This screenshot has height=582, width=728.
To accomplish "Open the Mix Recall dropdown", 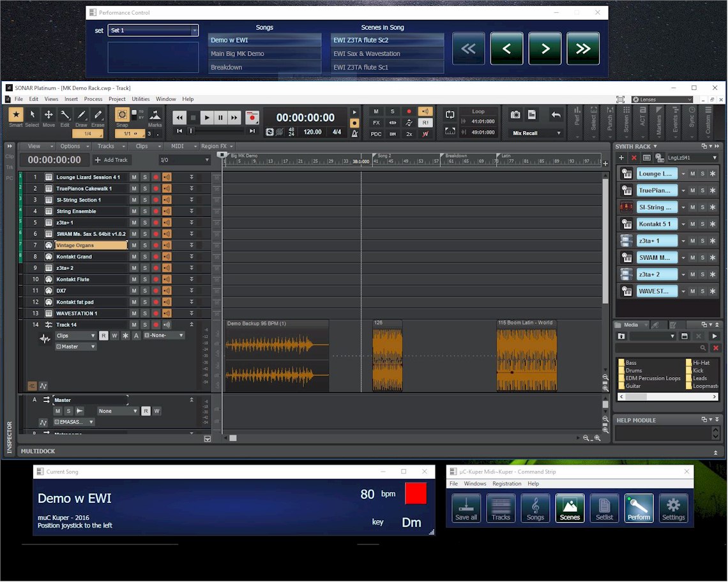I will pos(536,133).
